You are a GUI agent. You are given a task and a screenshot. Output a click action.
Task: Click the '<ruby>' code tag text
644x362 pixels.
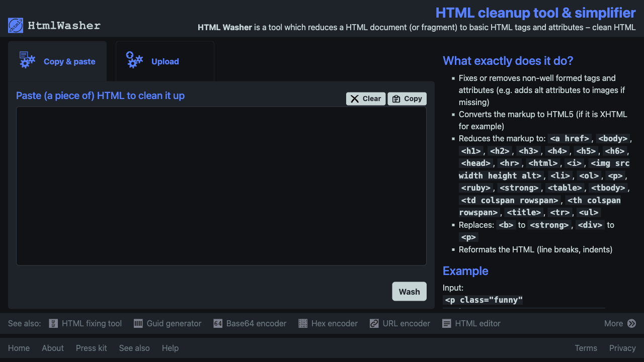click(x=476, y=188)
